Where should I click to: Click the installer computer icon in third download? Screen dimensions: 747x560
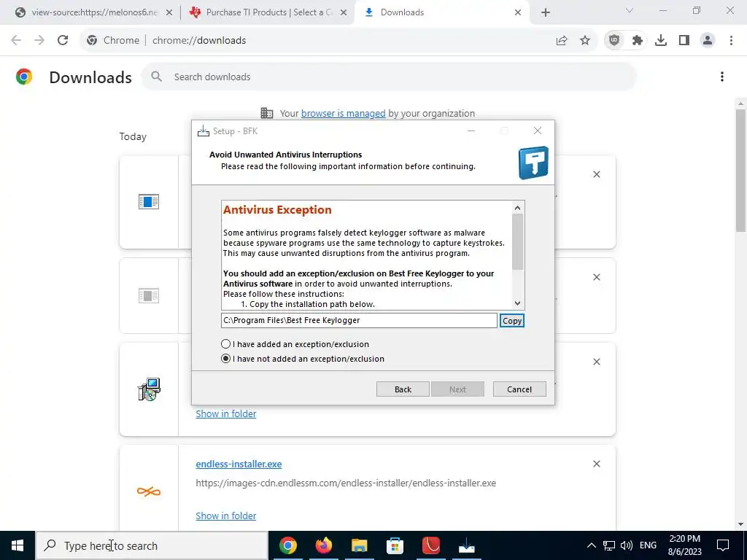coord(149,389)
